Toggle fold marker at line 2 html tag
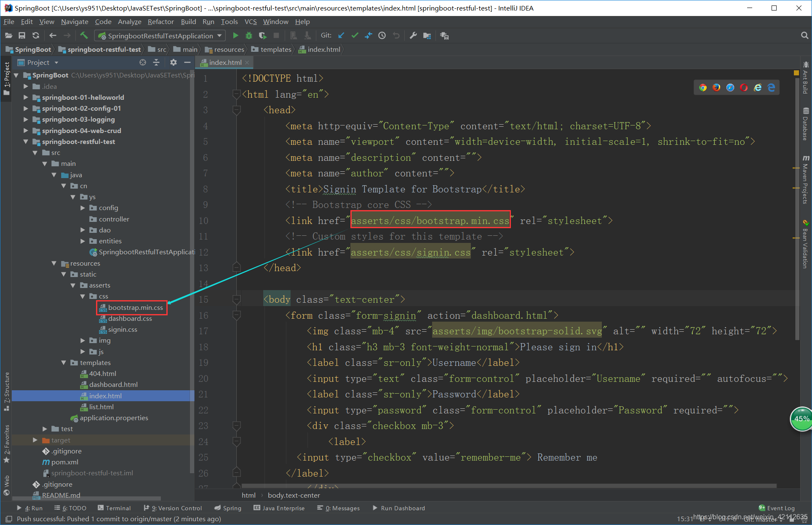 (236, 94)
